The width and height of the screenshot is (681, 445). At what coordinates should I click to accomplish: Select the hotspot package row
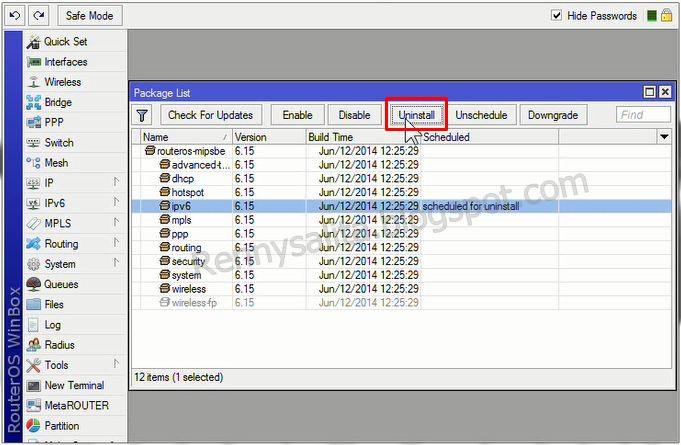(x=402, y=192)
